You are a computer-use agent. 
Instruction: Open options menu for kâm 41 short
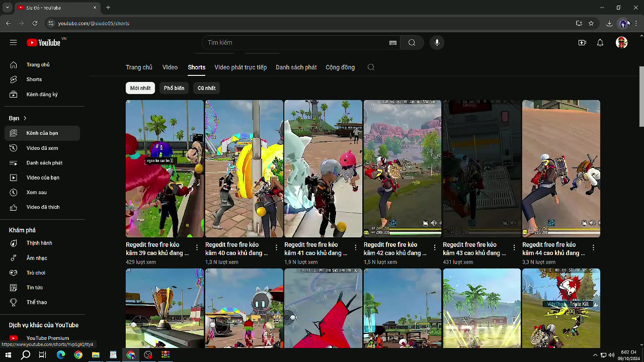click(x=356, y=247)
